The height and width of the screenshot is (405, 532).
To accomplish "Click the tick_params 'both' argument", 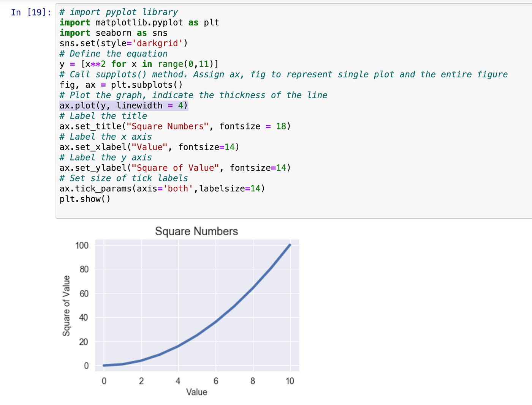I will [179, 188].
